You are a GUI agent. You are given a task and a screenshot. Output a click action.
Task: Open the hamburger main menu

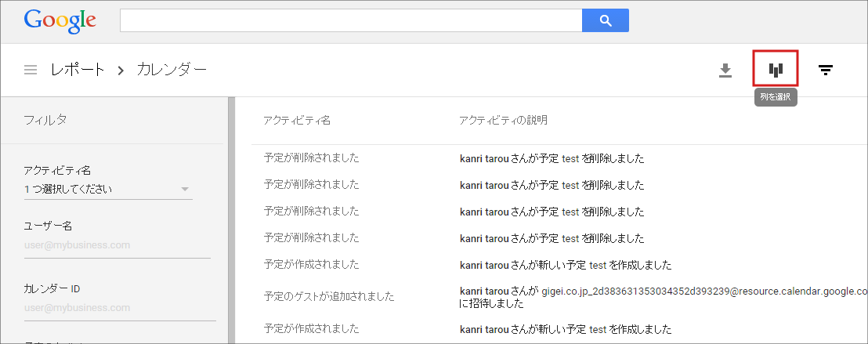(31, 70)
